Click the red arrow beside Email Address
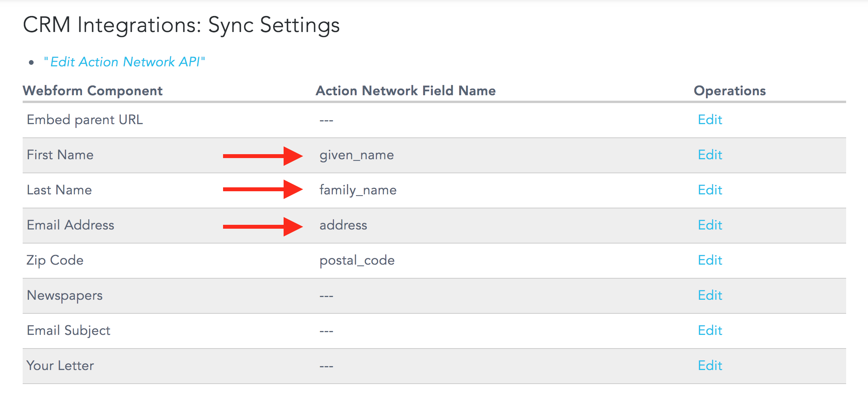The width and height of the screenshot is (868, 402). coord(263,227)
